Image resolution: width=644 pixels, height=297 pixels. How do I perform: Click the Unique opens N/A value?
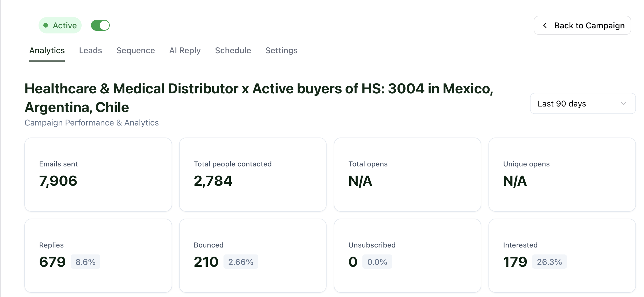pyautogui.click(x=515, y=181)
